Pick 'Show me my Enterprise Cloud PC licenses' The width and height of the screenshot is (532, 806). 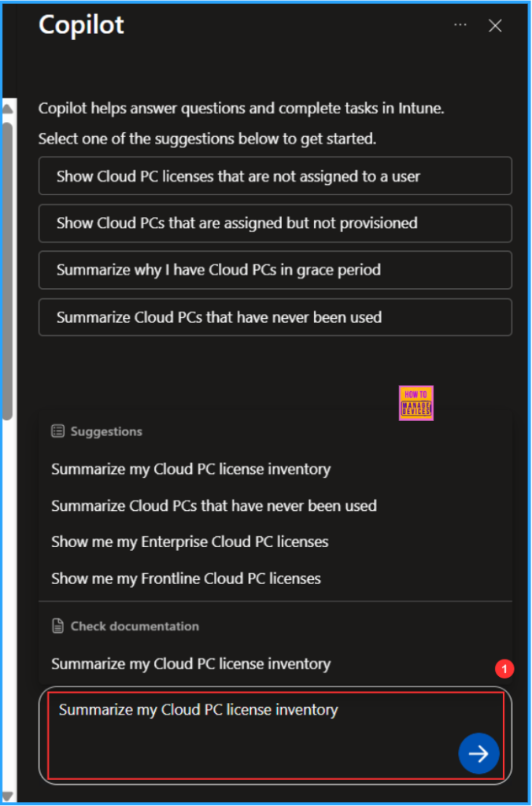[x=190, y=542]
